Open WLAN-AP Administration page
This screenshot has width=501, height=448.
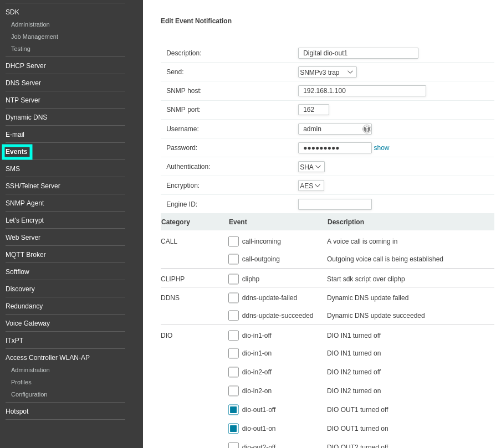point(30,370)
